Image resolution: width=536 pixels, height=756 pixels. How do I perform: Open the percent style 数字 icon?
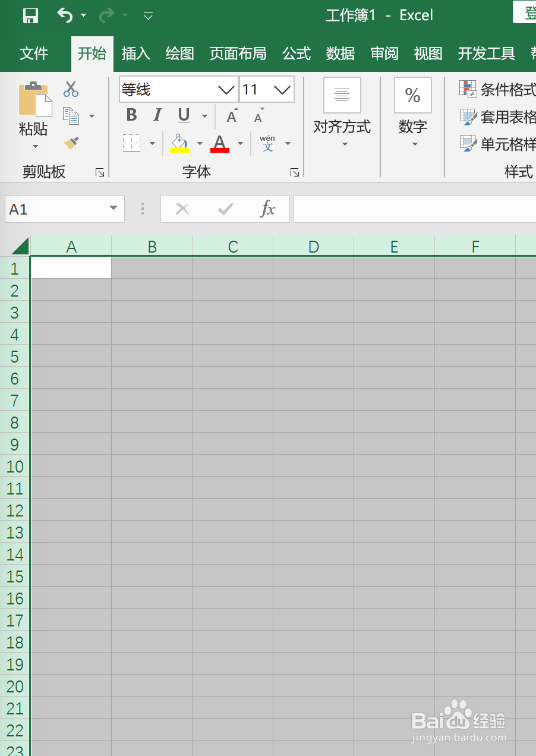click(x=412, y=95)
